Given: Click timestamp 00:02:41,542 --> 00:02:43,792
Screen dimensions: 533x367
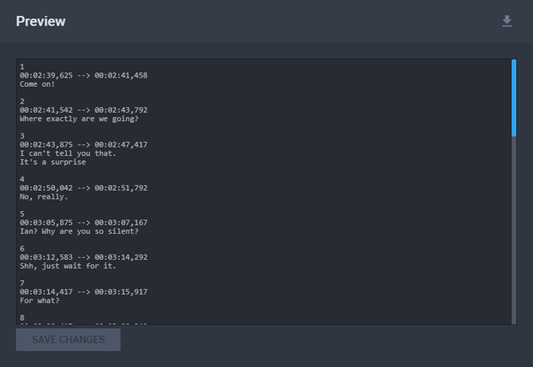Looking at the screenshot, I should click(84, 110).
